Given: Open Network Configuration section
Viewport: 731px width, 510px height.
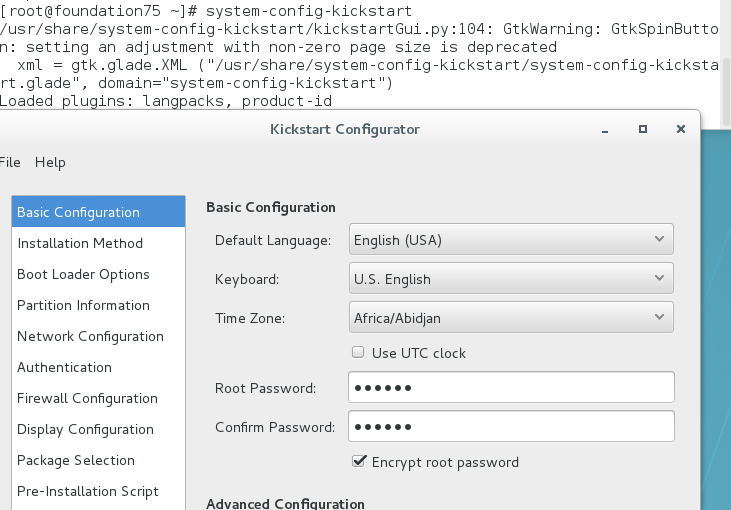Looking at the screenshot, I should 98,336.
